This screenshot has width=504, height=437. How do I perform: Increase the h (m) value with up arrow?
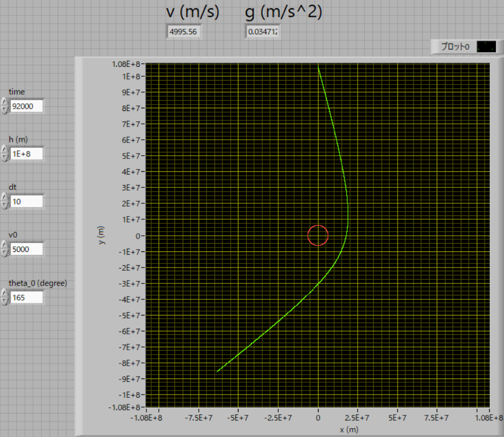pos(4,150)
